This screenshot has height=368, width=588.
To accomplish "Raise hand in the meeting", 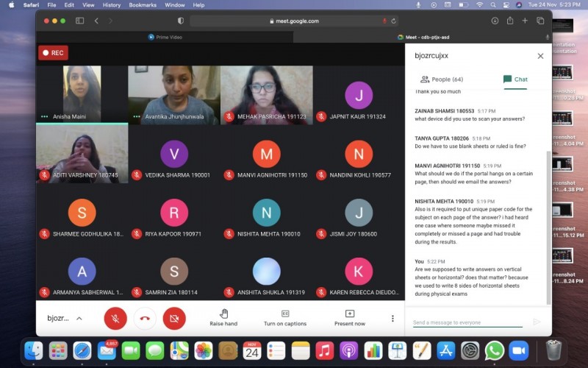I will click(223, 318).
